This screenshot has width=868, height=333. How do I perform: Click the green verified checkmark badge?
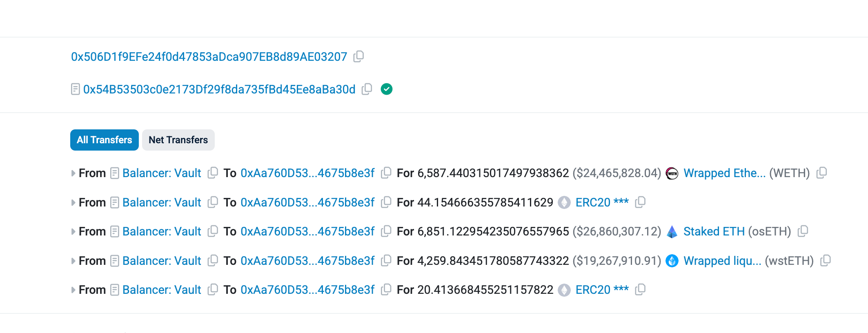[386, 89]
